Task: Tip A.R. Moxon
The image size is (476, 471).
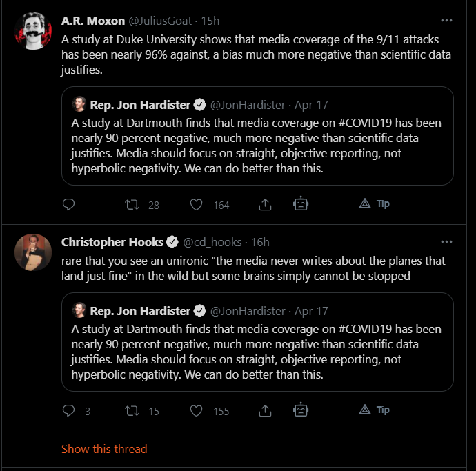Action: pos(375,204)
